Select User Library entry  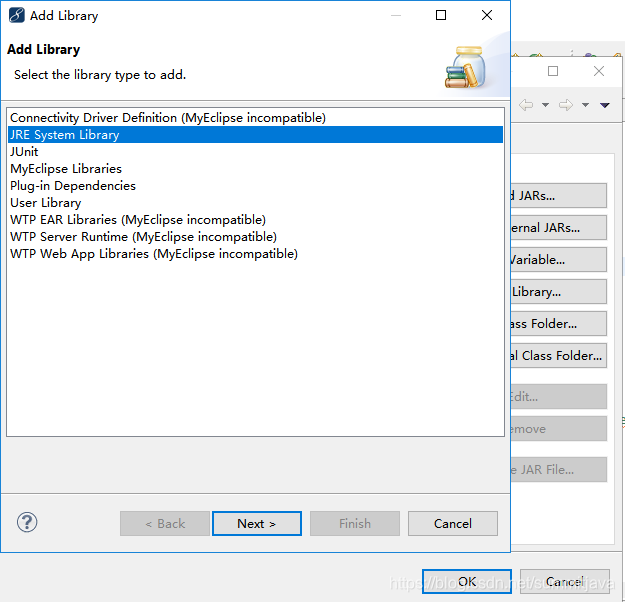click(255, 203)
